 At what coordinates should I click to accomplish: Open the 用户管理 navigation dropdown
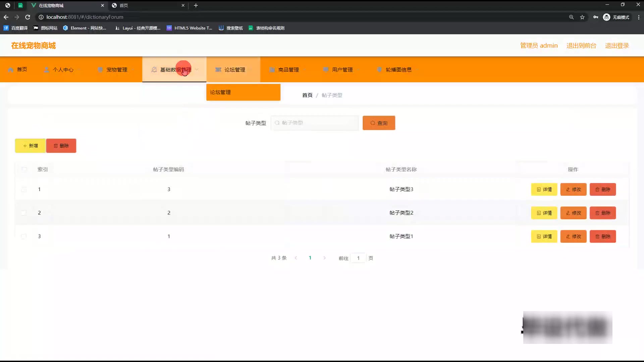pos(342,70)
